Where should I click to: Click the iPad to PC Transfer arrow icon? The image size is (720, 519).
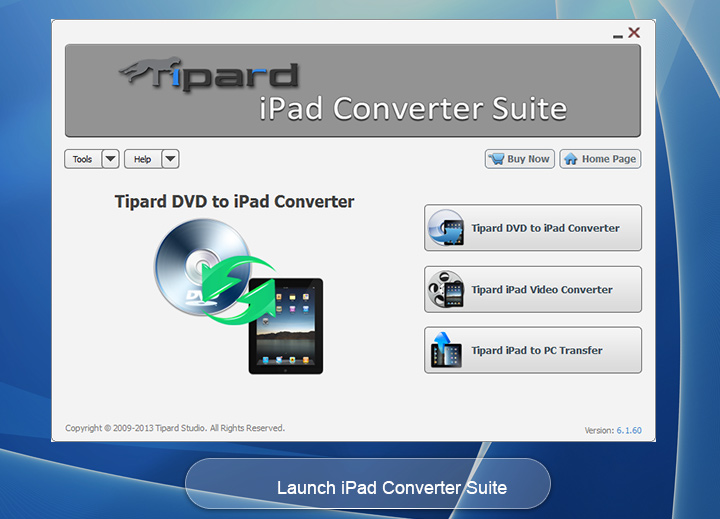[446, 350]
